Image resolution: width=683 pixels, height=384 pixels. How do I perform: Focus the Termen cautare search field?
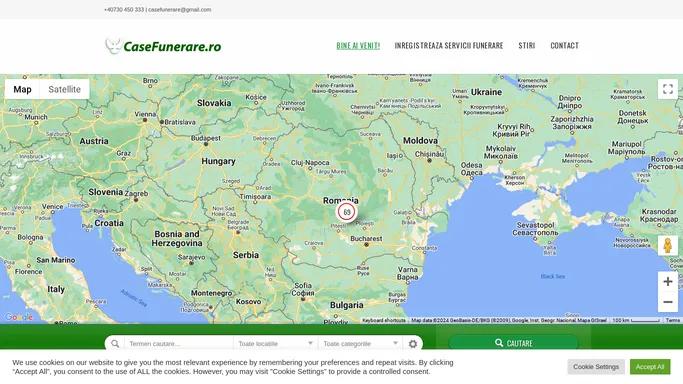pos(179,344)
